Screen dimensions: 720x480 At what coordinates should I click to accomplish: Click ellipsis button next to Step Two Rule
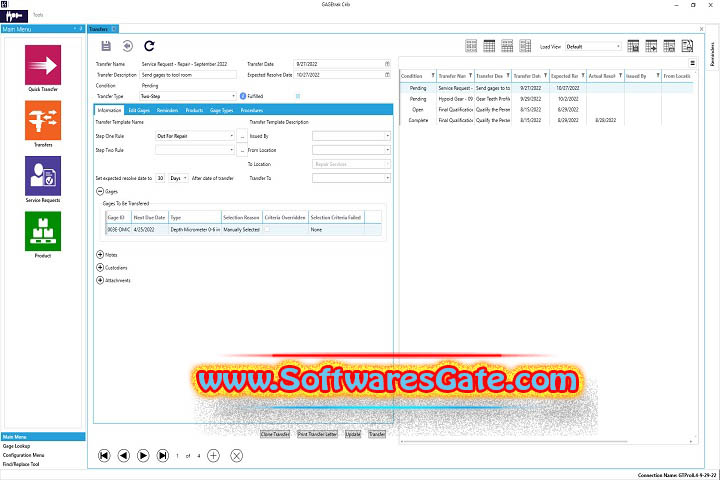(242, 150)
